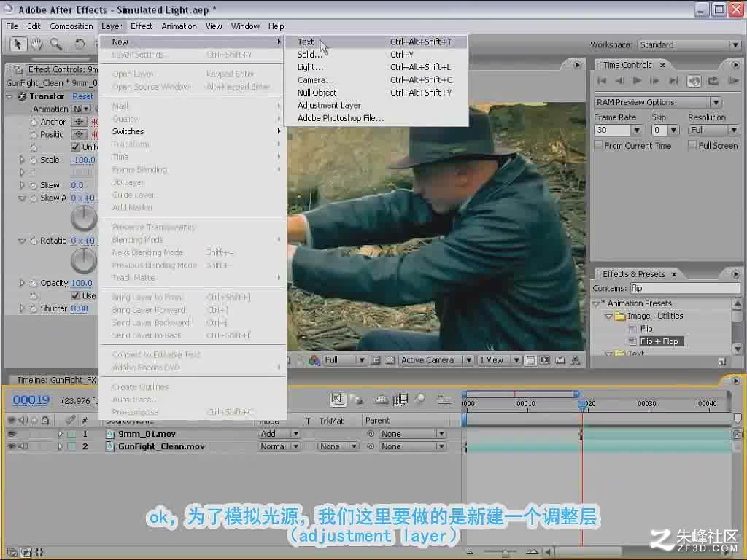747x560 pixels.
Task: Choose Adjustment Layer from the New submenu
Action: point(329,106)
